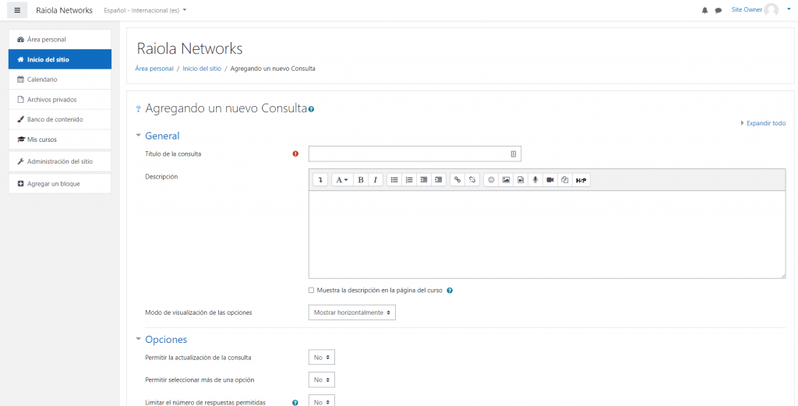Viewport: 798px width, 406px height.
Task: Record audio with the microphone icon
Action: (535, 180)
